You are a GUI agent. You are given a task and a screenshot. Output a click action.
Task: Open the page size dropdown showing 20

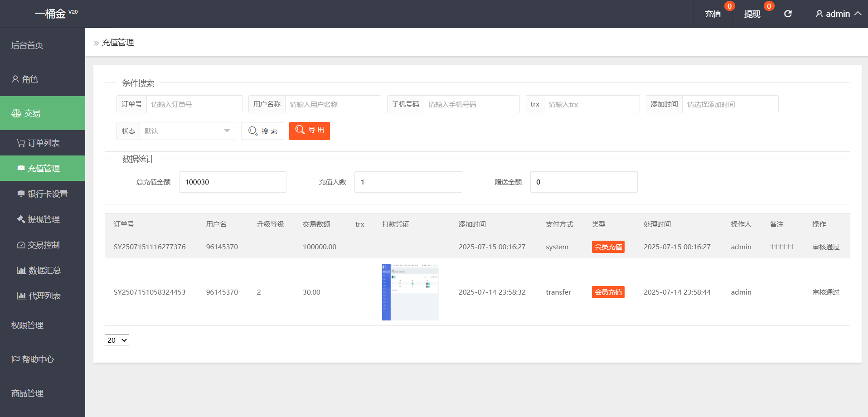[117, 340]
